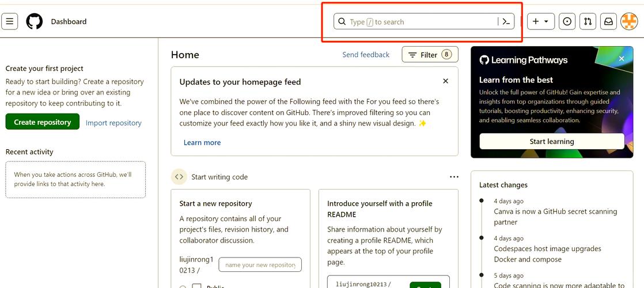Open the hamburger navigation menu

point(10,22)
